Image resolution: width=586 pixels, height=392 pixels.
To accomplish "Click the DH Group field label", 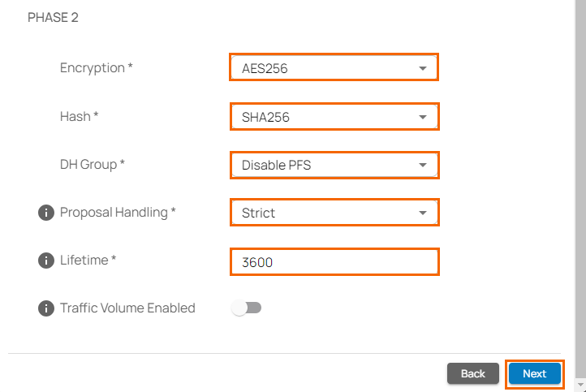I will (92, 165).
